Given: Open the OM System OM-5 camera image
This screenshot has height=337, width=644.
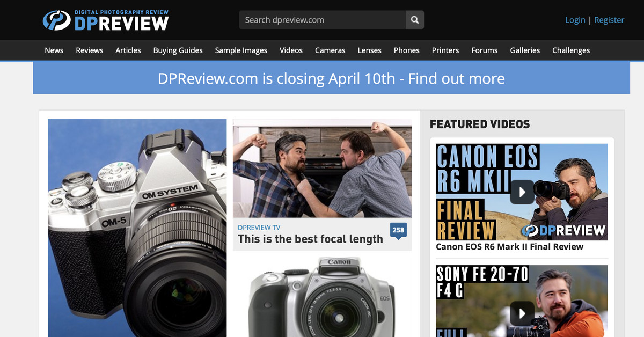Looking at the screenshot, I should click(137, 228).
